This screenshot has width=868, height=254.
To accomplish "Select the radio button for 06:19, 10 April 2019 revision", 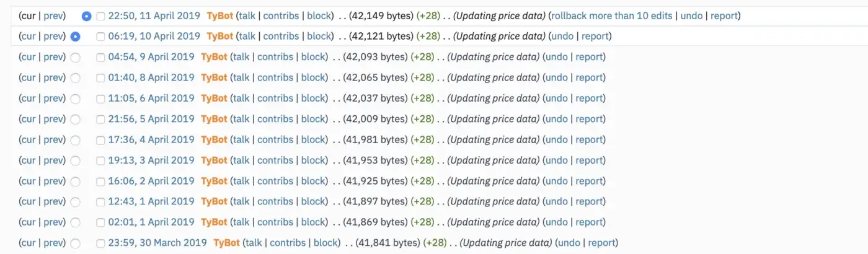I will 76,37.
